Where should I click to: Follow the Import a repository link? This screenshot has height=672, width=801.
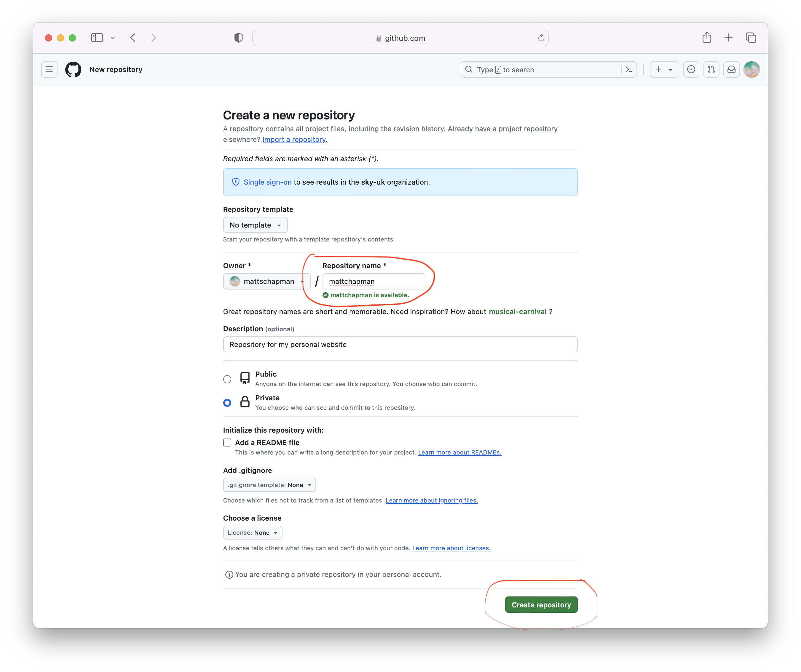[x=294, y=140]
